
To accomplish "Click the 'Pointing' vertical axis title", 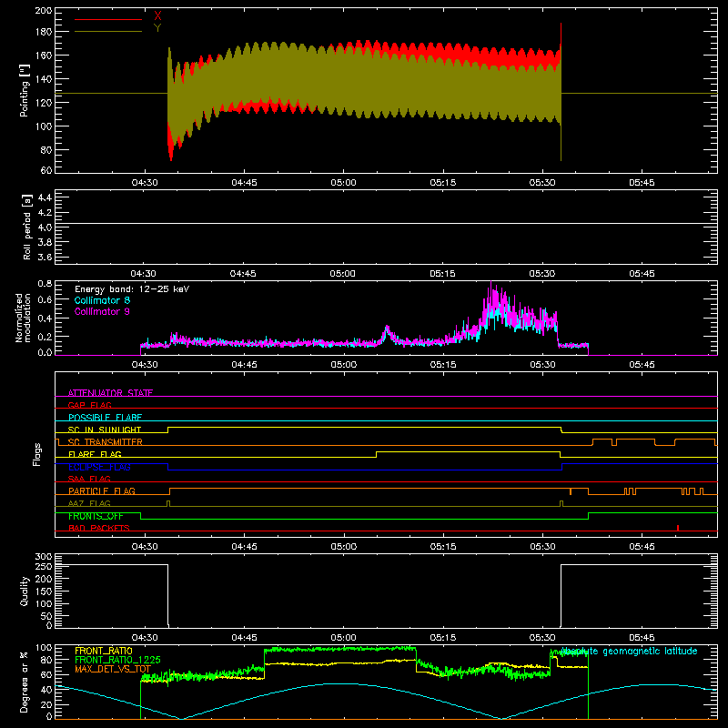I will 25,90.
